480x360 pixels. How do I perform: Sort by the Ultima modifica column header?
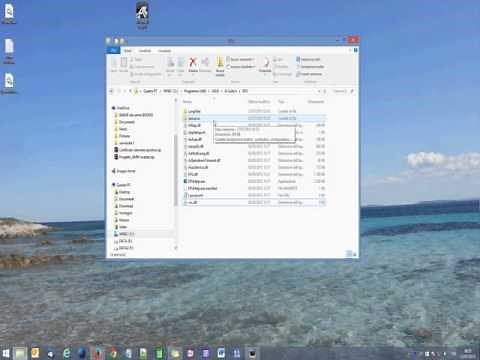point(259,101)
